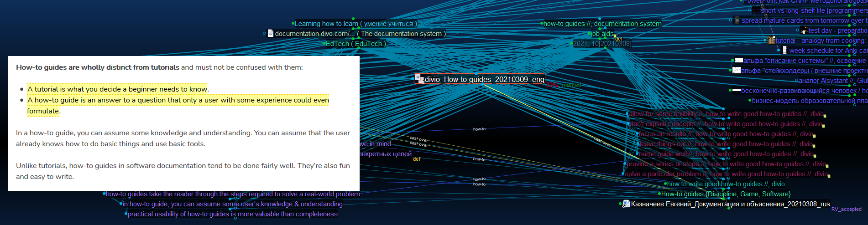Open in how-to guide, you can assume thought
This screenshot has width=868, height=225.
(x=233, y=204)
